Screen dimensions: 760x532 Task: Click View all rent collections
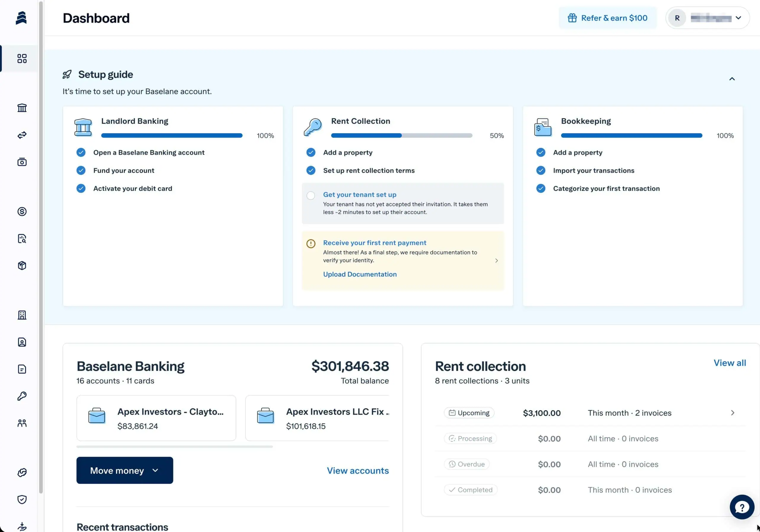pyautogui.click(x=730, y=363)
